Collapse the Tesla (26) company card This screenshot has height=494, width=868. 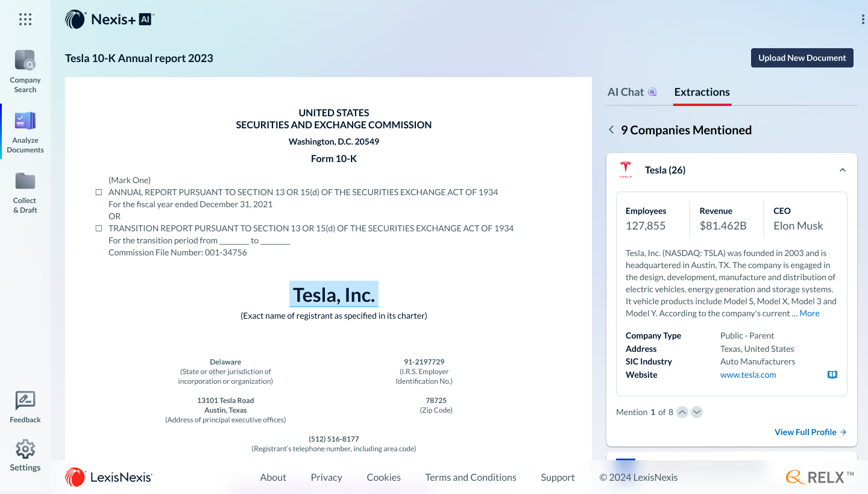843,170
